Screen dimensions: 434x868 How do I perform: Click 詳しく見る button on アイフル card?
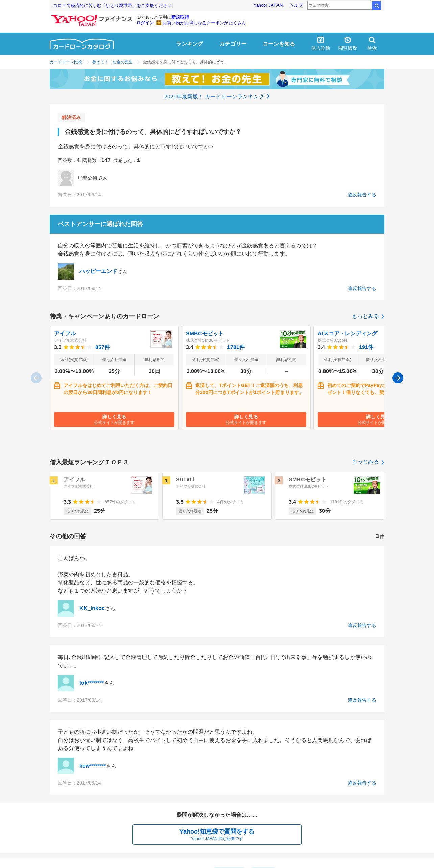coord(114,419)
